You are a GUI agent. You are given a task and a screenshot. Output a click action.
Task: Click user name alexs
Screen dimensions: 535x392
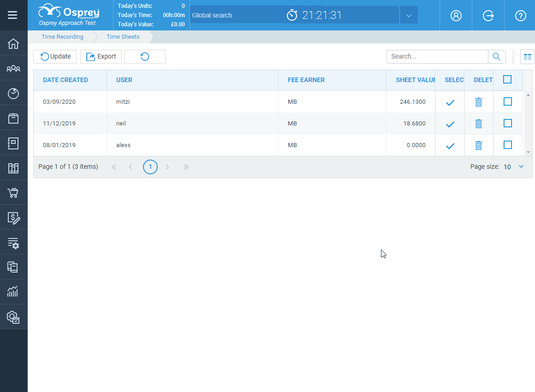[x=123, y=145]
